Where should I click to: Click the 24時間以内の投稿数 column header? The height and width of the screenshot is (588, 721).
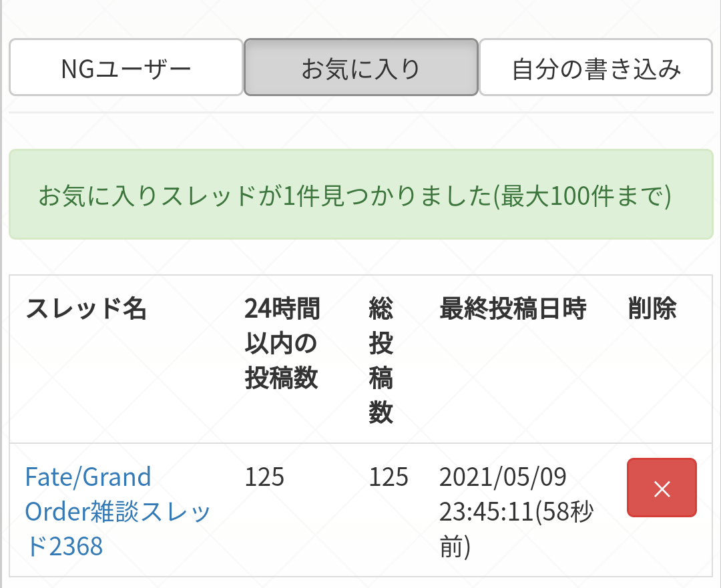[x=282, y=344]
